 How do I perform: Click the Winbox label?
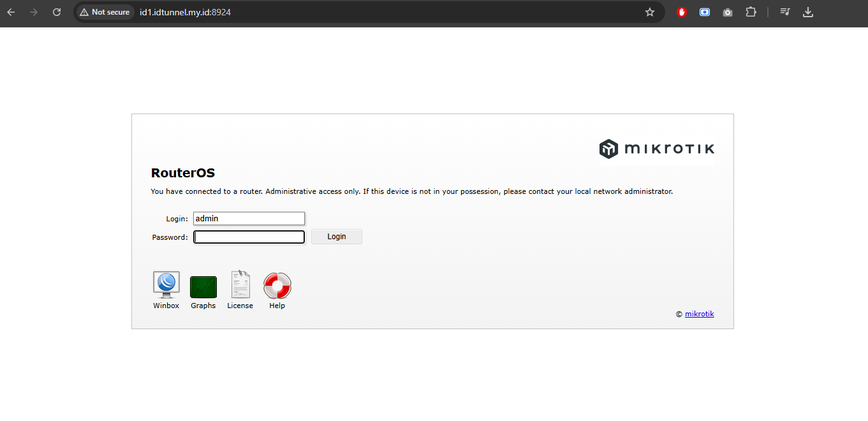click(166, 306)
